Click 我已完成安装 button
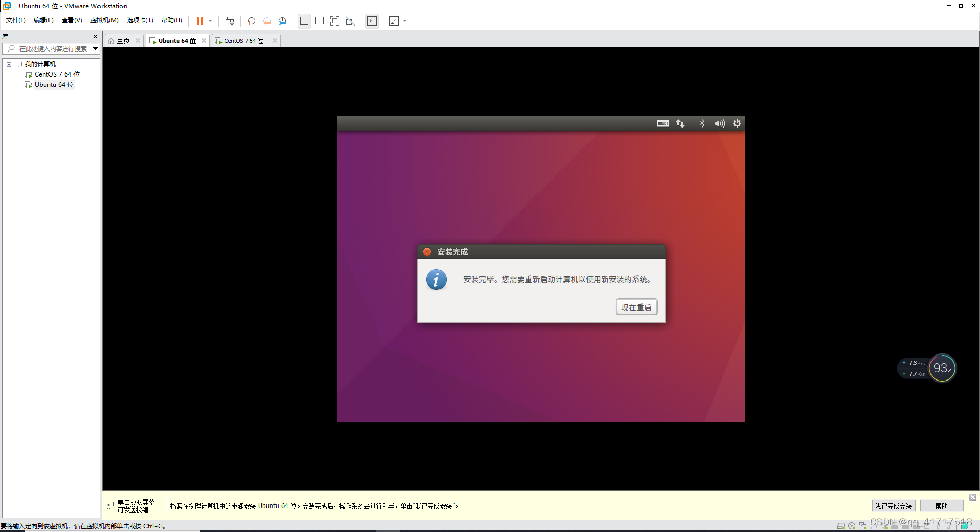980x532 pixels. point(894,506)
